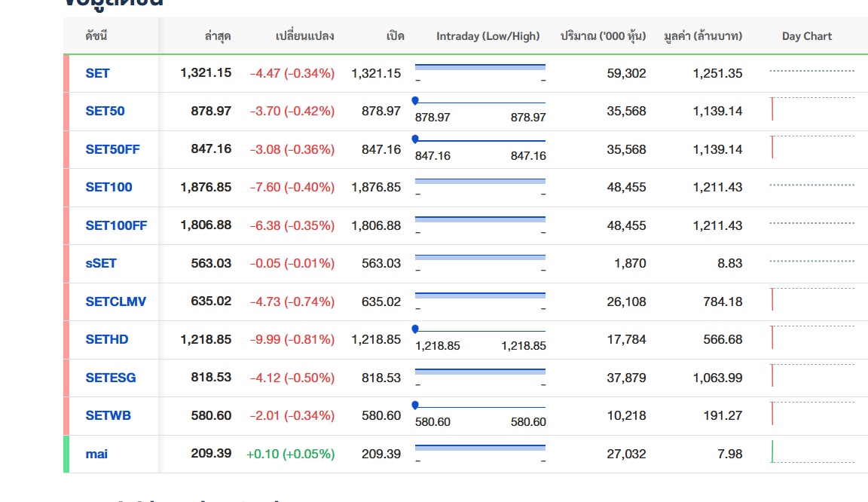The image size is (868, 502).
Task: View the SETHD index page
Action: [106, 339]
